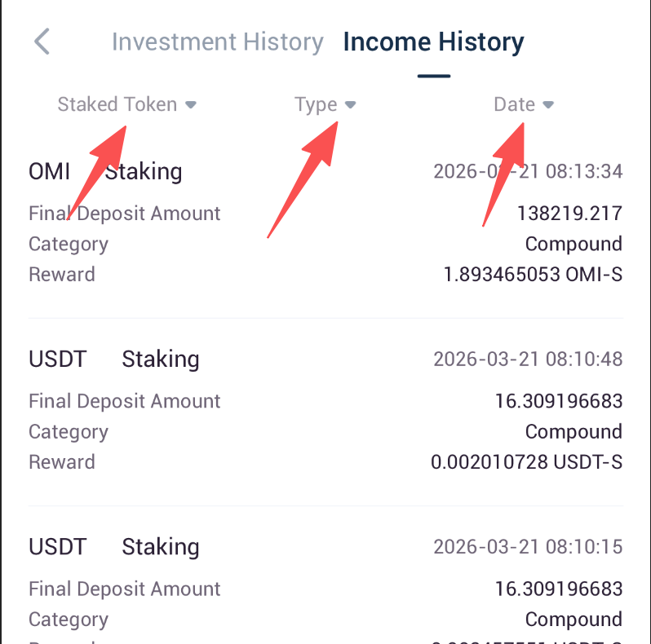Click the 138219.217 deposit amount
The image size is (651, 644).
[569, 214]
